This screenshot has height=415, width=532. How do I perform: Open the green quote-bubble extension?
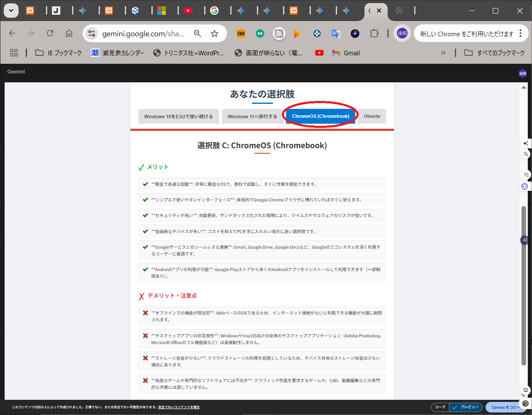260,33
